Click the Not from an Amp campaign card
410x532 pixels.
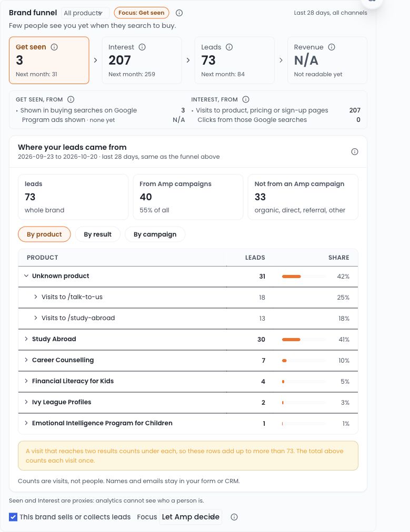303,197
